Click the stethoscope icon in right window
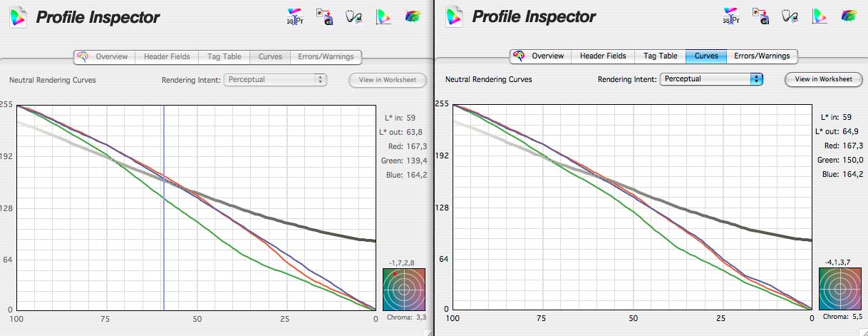 pos(790,16)
